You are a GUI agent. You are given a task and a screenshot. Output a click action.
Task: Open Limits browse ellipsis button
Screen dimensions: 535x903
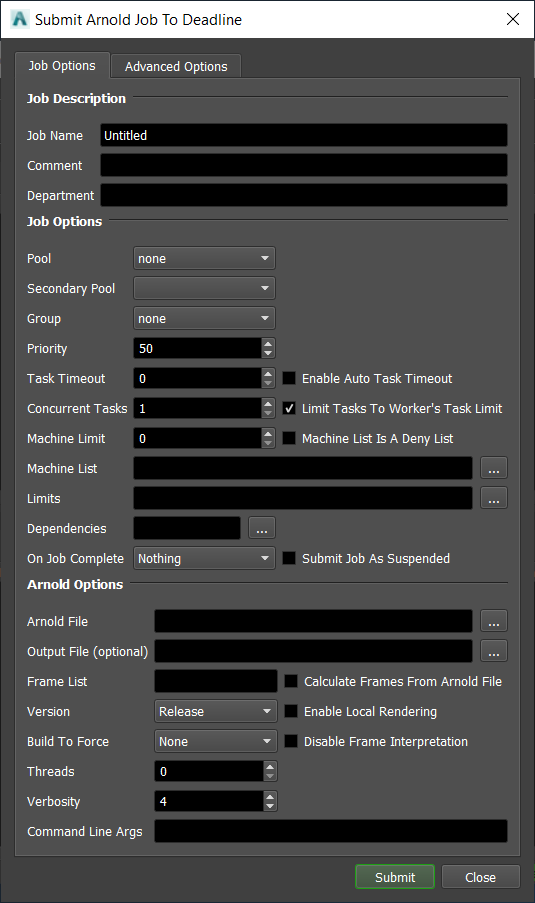[x=494, y=498]
